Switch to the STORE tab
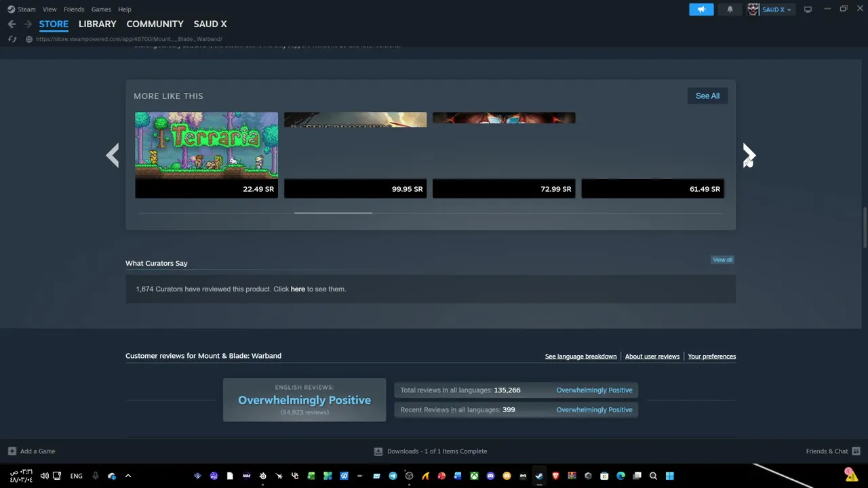The image size is (868, 488). [54, 24]
